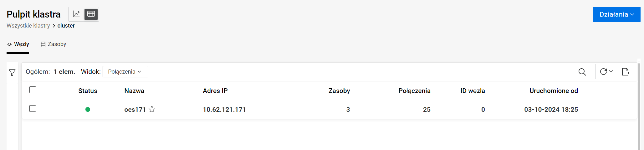Expand refresh options chevron
The image size is (644, 150).
pyautogui.click(x=611, y=71)
